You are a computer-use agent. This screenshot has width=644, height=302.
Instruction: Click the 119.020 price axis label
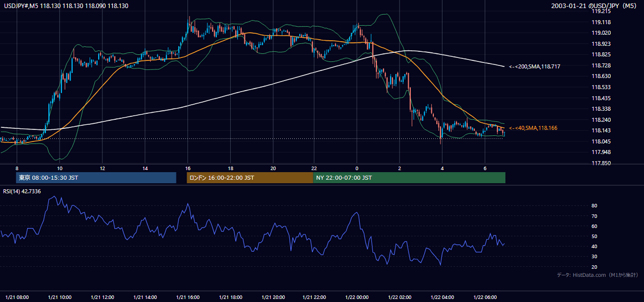601,33
